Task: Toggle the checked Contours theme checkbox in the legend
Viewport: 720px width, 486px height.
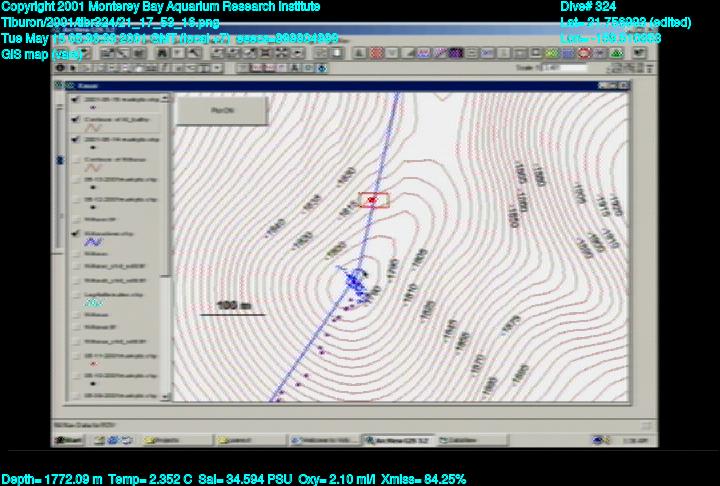Action: tap(76, 119)
